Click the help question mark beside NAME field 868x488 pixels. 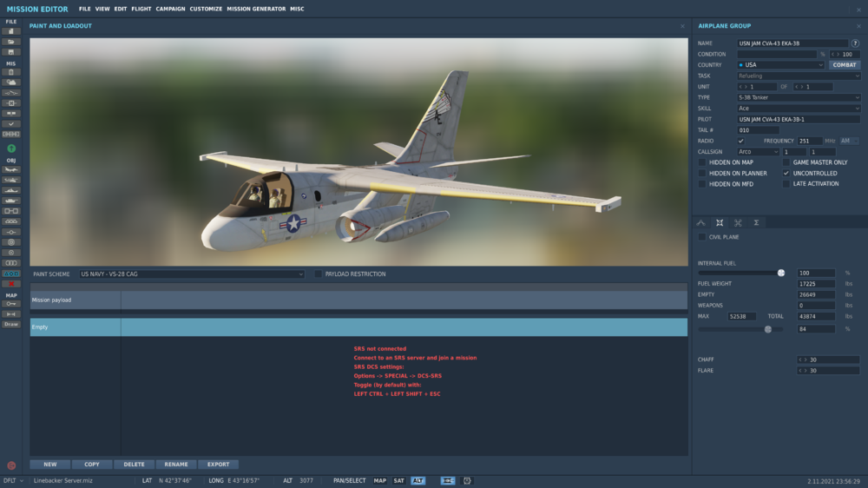click(x=855, y=43)
